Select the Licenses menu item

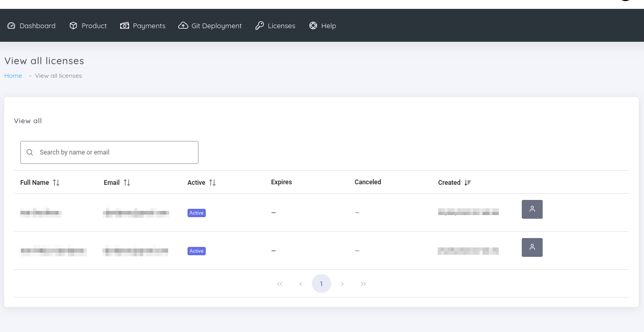(x=275, y=26)
